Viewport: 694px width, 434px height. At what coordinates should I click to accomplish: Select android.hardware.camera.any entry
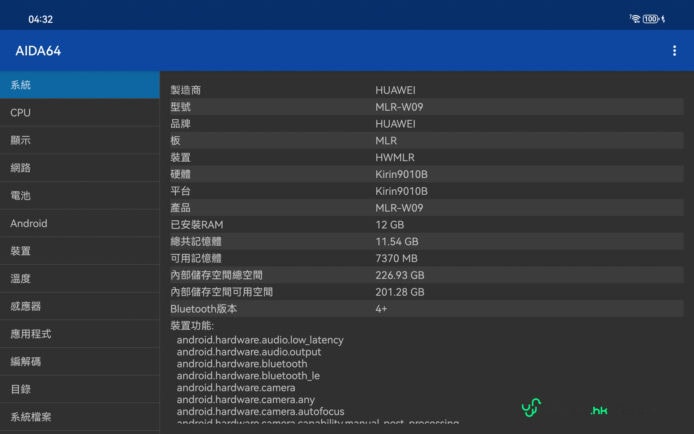point(246,399)
